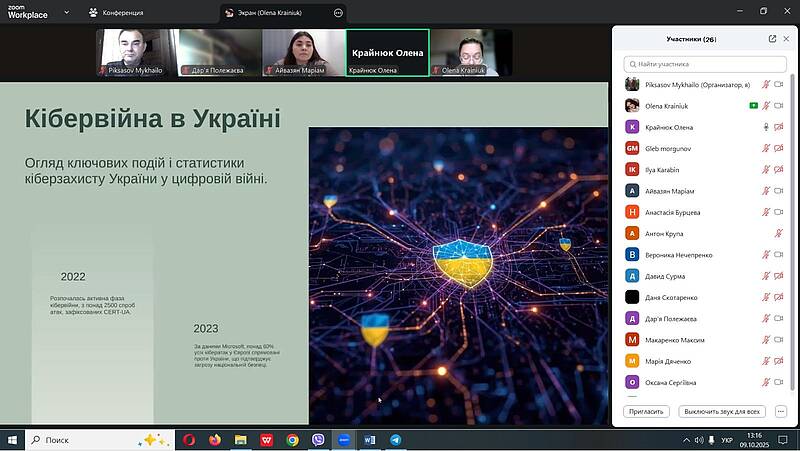Click the Пригласить button
Viewport: 800px width, 451px height.
click(645, 411)
